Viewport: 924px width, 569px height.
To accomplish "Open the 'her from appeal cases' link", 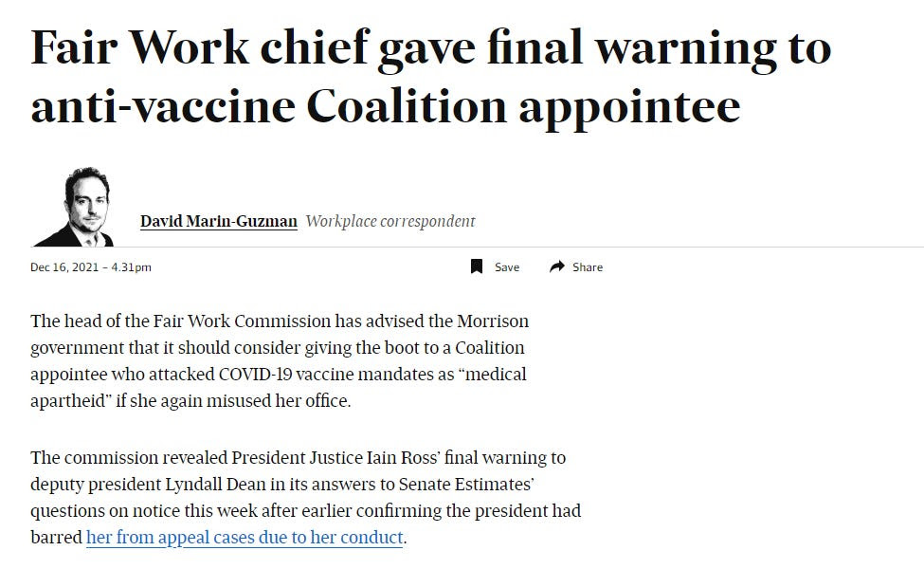I will pos(245,537).
